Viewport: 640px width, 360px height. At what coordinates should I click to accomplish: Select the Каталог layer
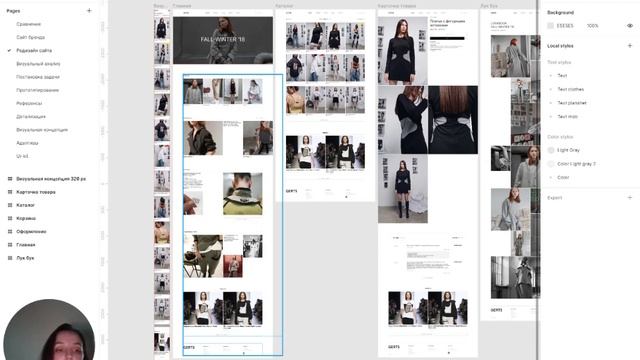[25, 205]
